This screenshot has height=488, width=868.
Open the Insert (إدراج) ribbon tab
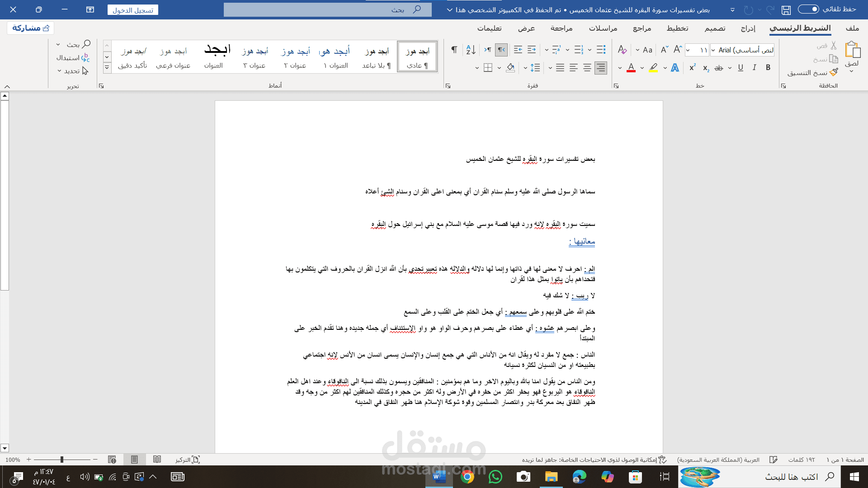[748, 28]
